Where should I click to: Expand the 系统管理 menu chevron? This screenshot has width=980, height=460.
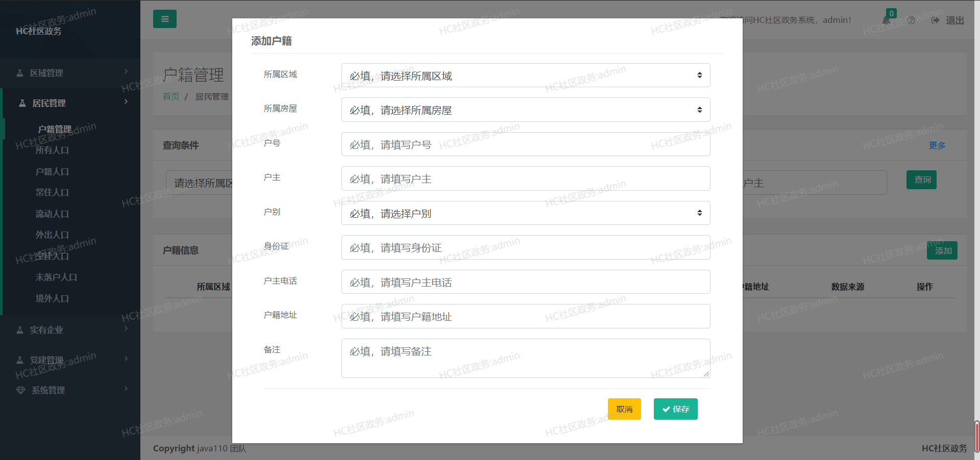click(x=126, y=389)
